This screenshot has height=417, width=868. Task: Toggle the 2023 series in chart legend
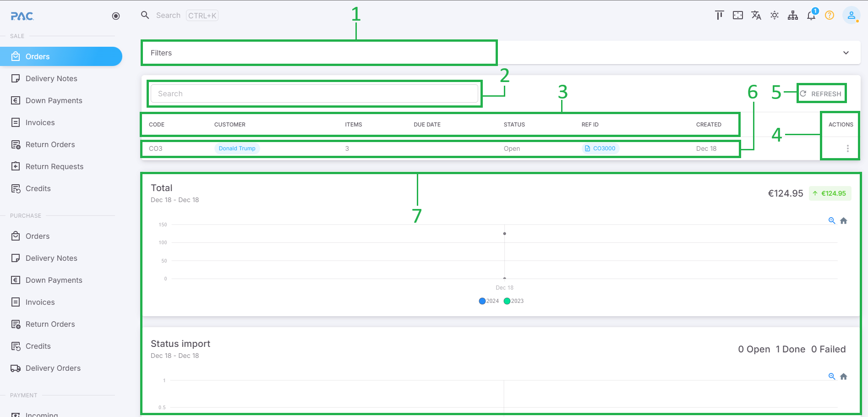(513, 301)
